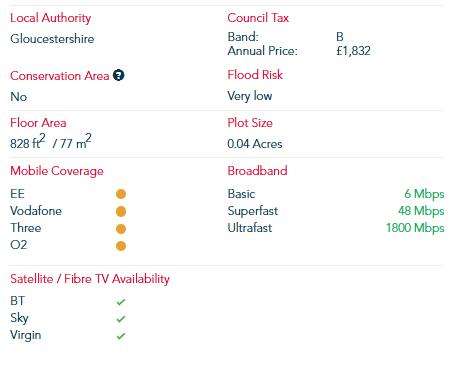This screenshot has width=453, height=380.
Task: Click the Flood Risk heading
Action: click(255, 75)
